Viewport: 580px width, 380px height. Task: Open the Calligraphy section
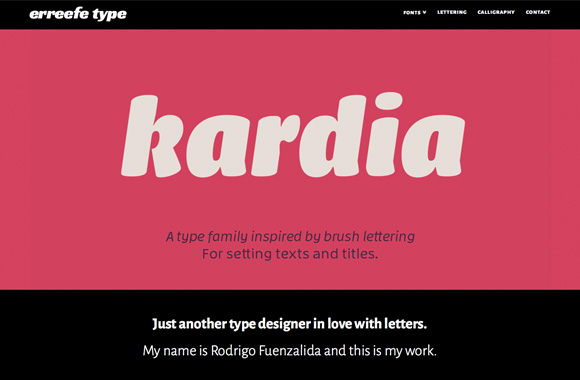pyautogui.click(x=496, y=12)
